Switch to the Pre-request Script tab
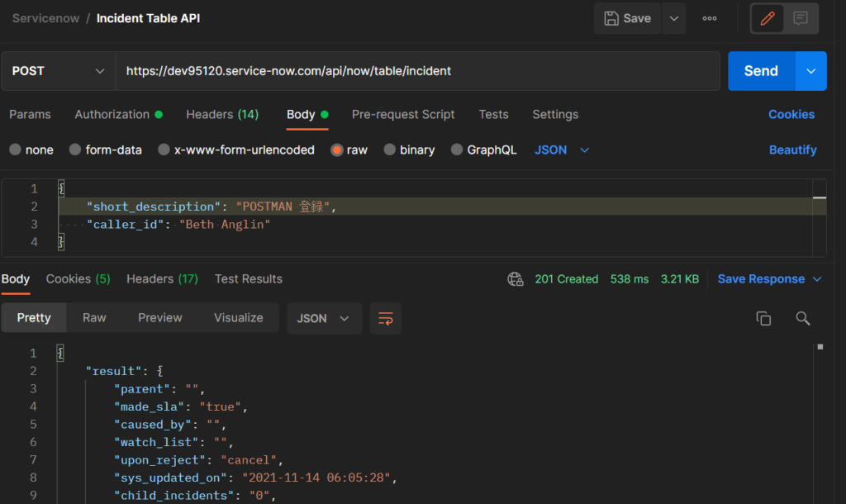The width and height of the screenshot is (846, 504). pyautogui.click(x=403, y=114)
